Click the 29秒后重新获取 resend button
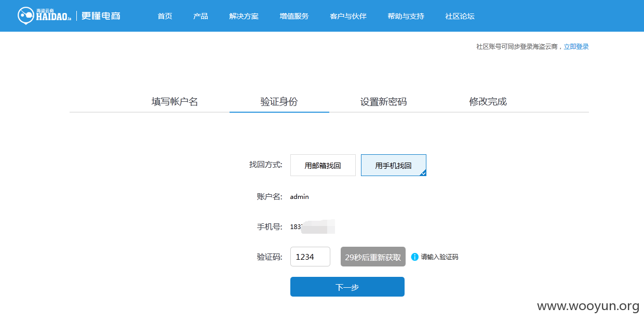Screen dimensions: 644x321 pyautogui.click(x=373, y=257)
